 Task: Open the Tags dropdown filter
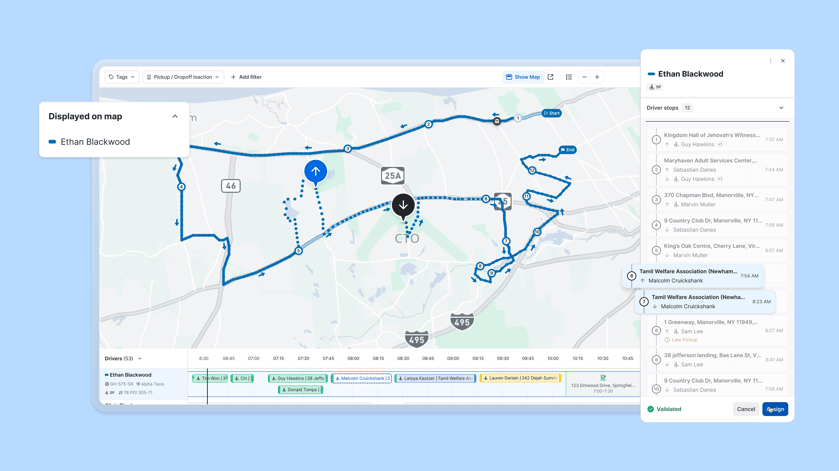pos(121,77)
